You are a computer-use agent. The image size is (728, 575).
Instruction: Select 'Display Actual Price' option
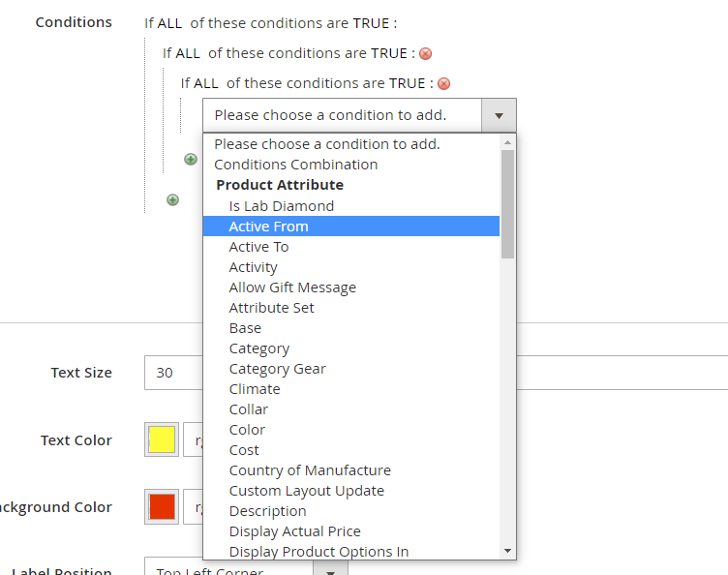[294, 531]
